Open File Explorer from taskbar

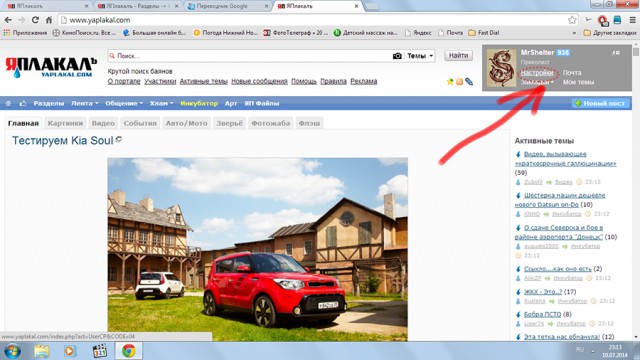[42, 351]
